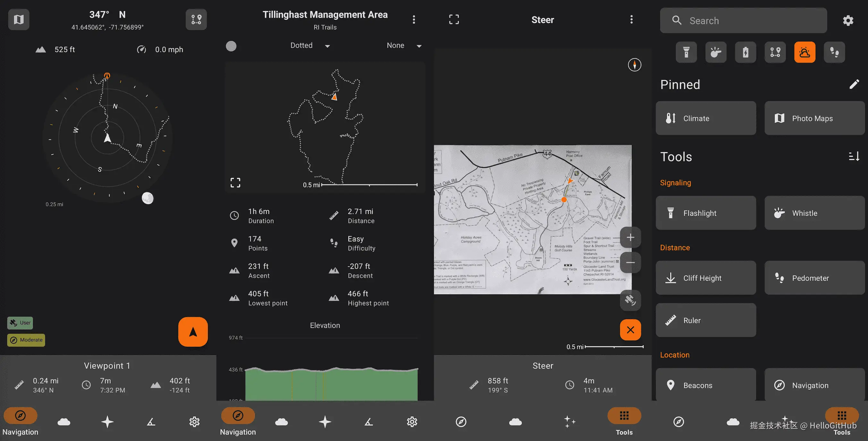Edit pinned tools with pencil icon
Image resolution: width=868 pixels, height=441 pixels.
[x=854, y=84]
